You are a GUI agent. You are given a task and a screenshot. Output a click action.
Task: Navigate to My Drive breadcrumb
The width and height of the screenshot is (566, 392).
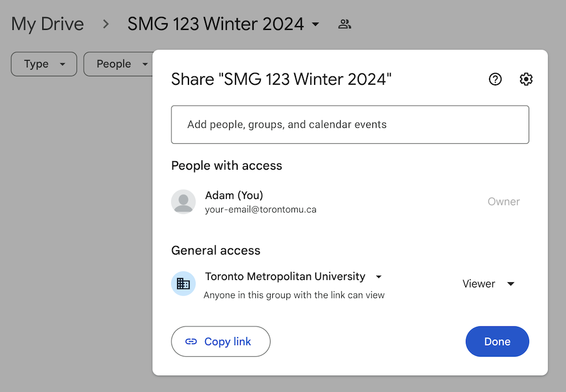tap(48, 24)
